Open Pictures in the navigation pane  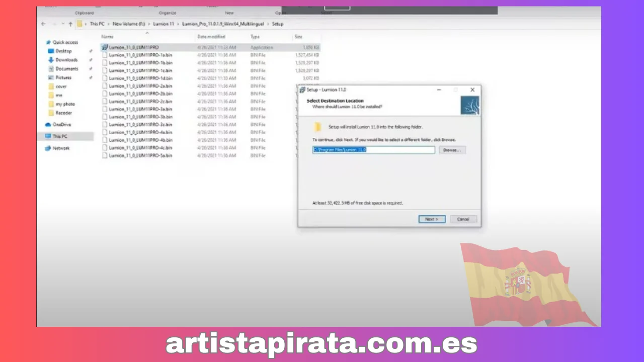63,78
